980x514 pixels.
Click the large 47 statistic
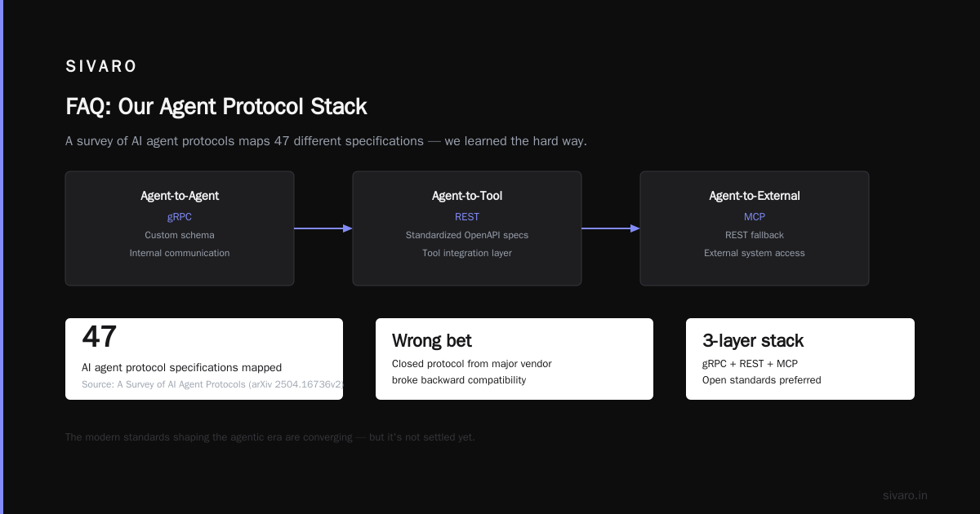pyautogui.click(x=100, y=337)
